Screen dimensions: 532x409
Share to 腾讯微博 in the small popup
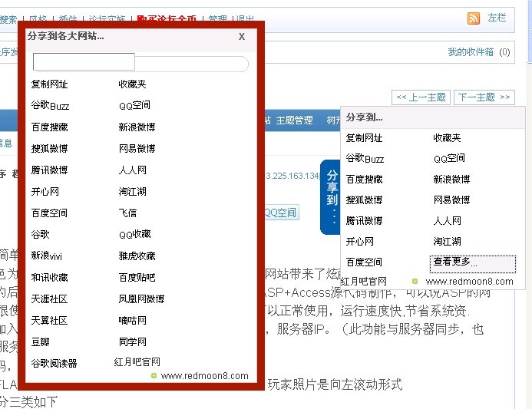(364, 221)
